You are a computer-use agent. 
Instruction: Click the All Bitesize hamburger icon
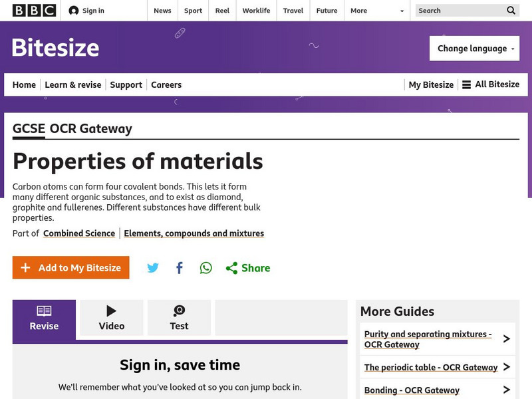(x=467, y=84)
